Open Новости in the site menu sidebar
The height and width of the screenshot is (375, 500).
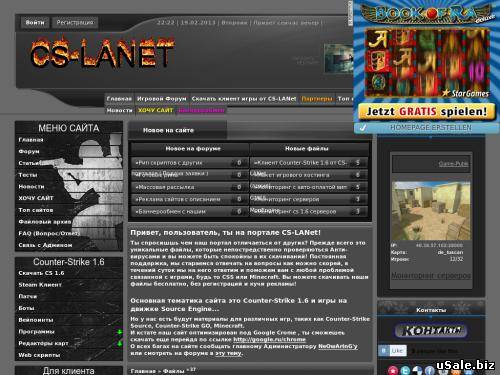pos(31,187)
